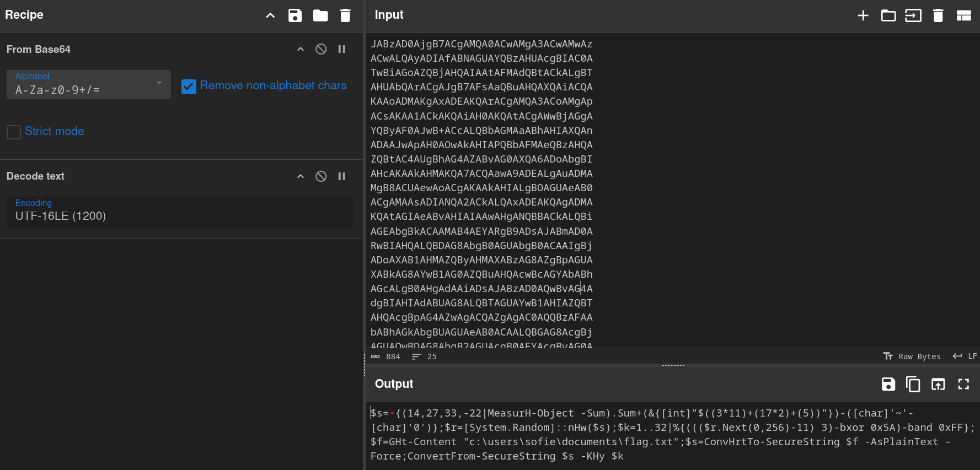The width and height of the screenshot is (980, 470).
Task: Replace input with output
Action: [x=938, y=384]
